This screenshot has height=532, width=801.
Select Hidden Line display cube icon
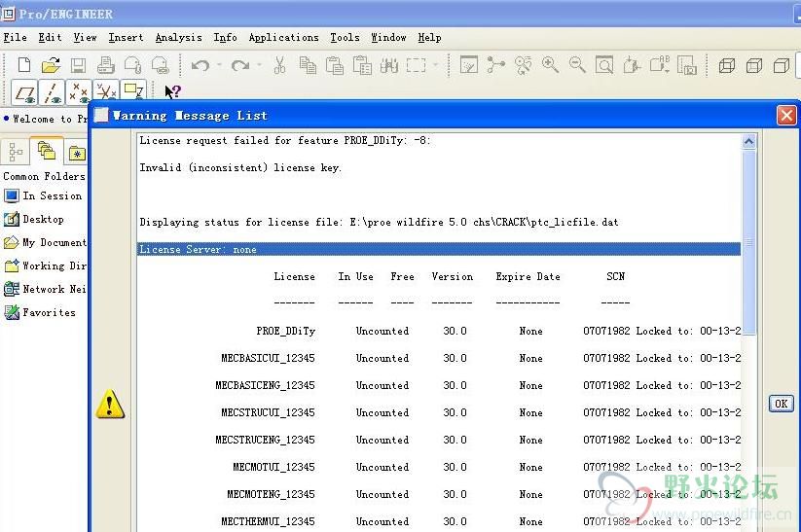click(754, 65)
